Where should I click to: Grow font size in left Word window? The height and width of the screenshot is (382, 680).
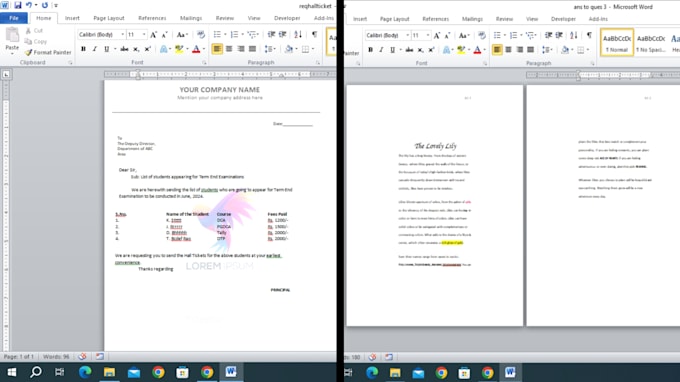tap(153, 34)
